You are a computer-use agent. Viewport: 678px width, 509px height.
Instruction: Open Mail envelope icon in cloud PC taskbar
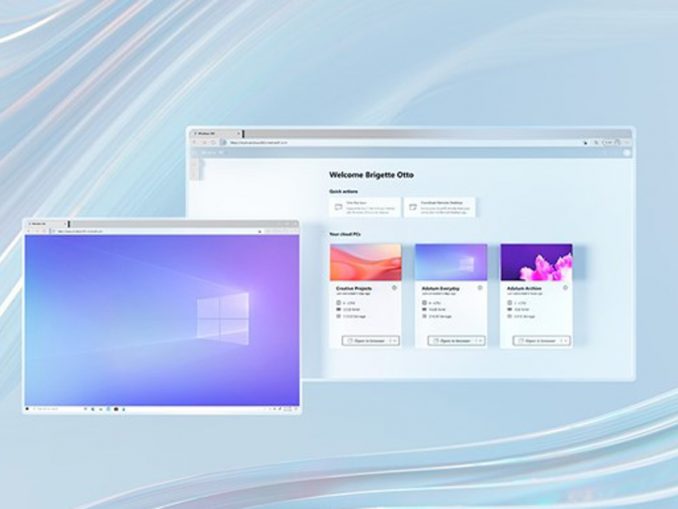(116, 409)
